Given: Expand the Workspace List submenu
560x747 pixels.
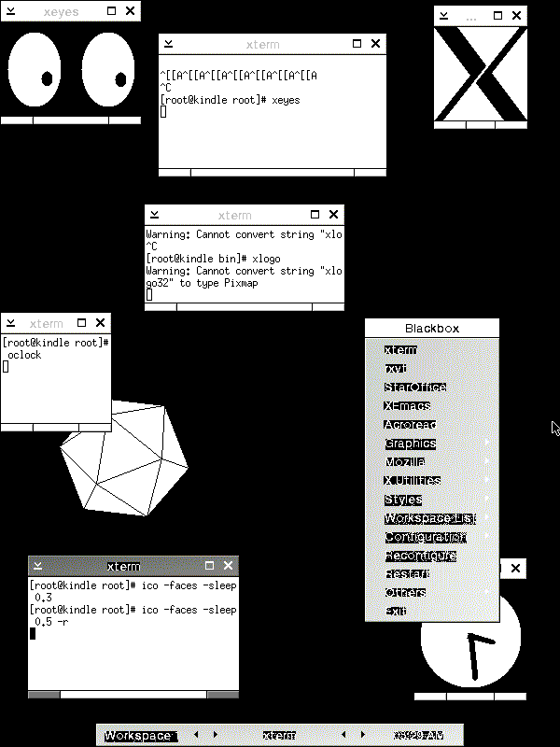Looking at the screenshot, I should point(432,518).
